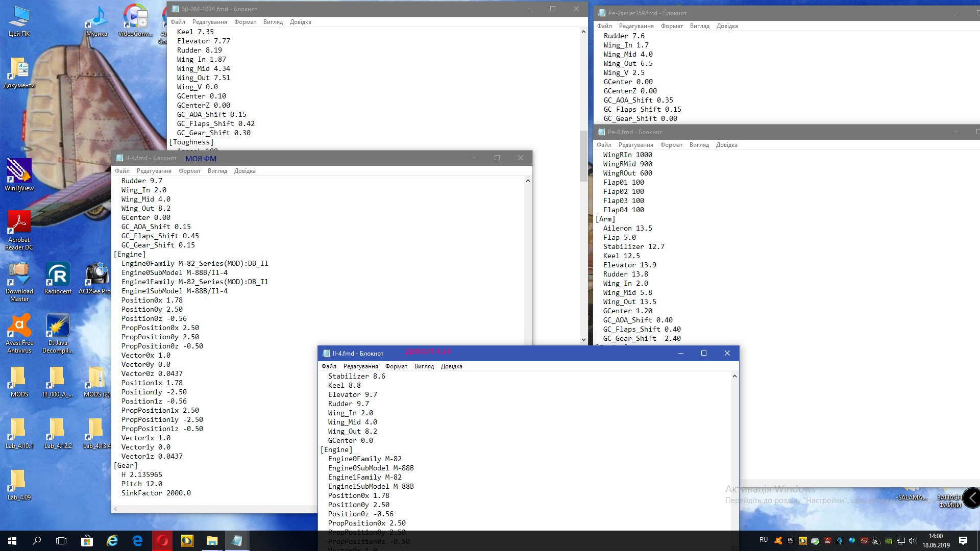Click the Opera browser taskbar icon
Image resolution: width=980 pixels, height=551 pixels.
(x=162, y=541)
